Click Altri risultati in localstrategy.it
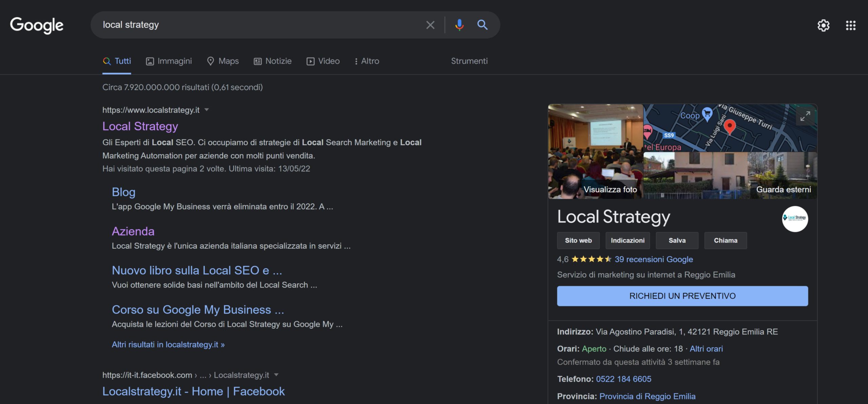The height and width of the screenshot is (404, 868). point(168,344)
